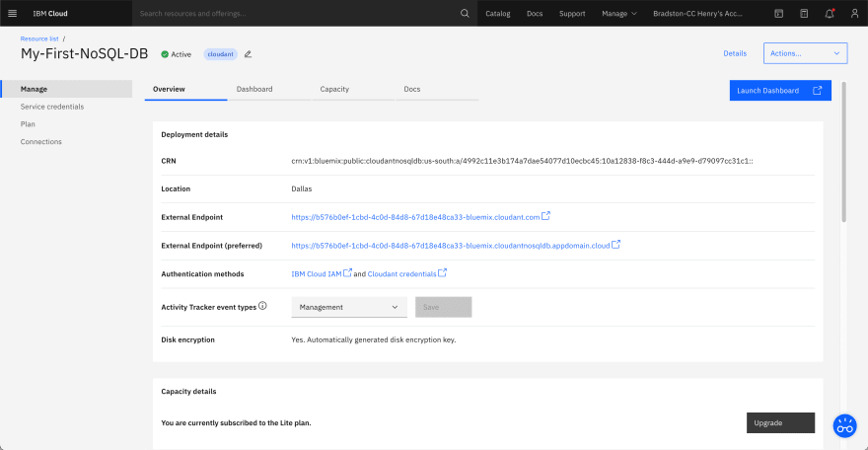868x450 pixels.
Task: Click external link icon after cloudant.com endpoint
Action: click(x=545, y=216)
